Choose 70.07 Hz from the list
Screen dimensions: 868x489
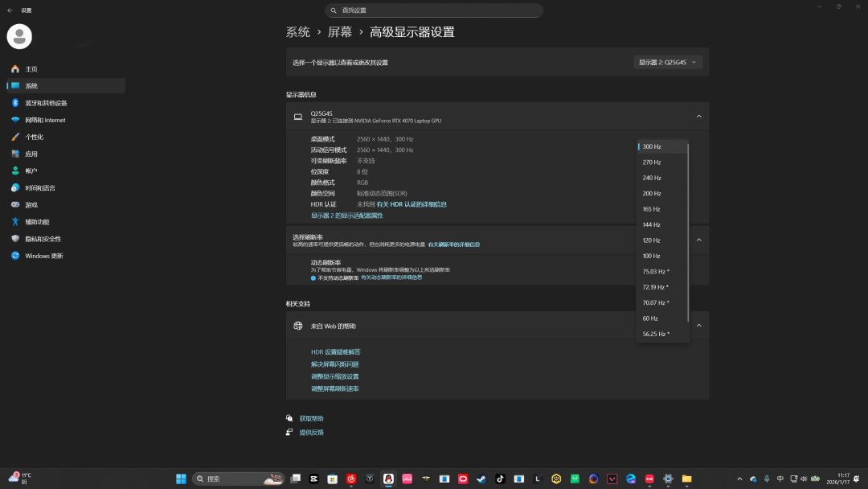(x=662, y=302)
